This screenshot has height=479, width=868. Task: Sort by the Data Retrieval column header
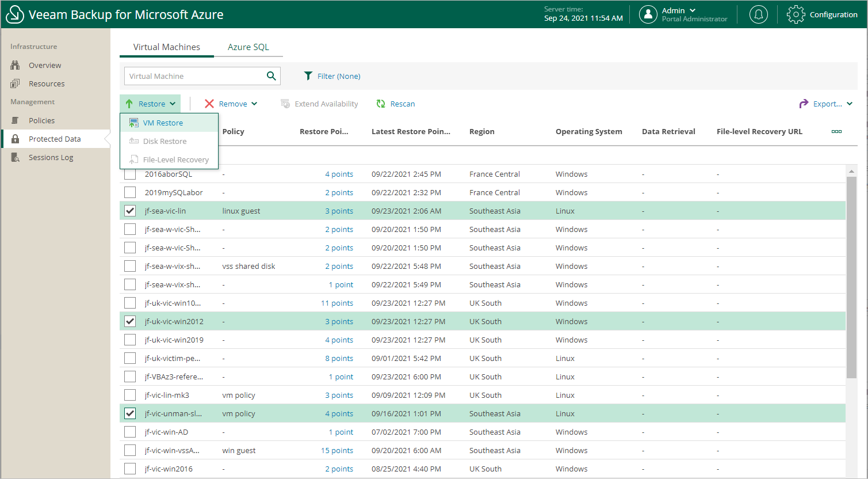(668, 131)
